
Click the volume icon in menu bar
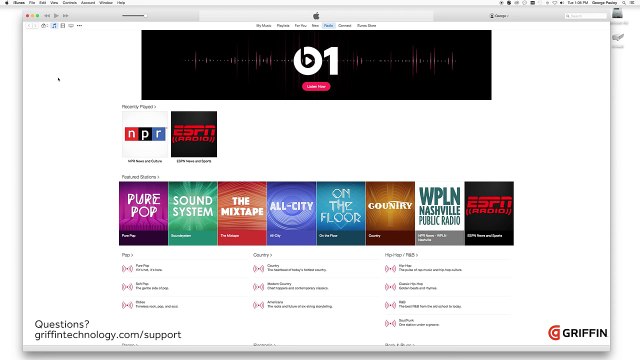click(562, 2)
